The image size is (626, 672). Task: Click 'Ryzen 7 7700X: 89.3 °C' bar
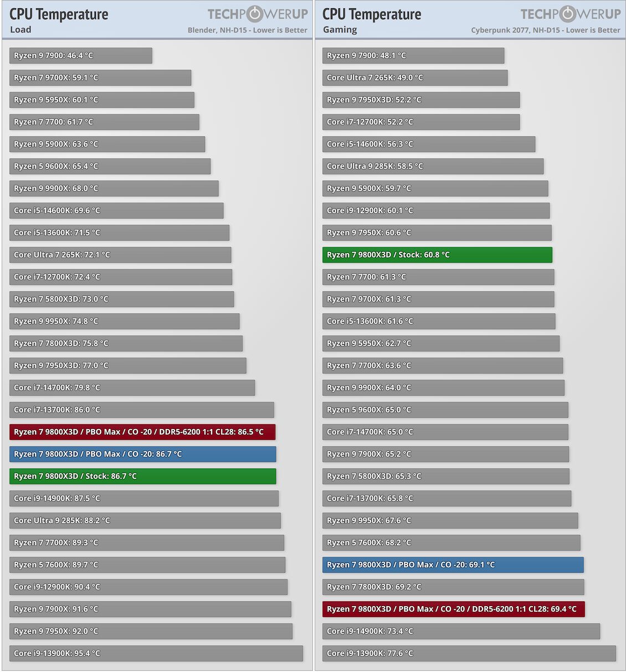[x=147, y=542]
